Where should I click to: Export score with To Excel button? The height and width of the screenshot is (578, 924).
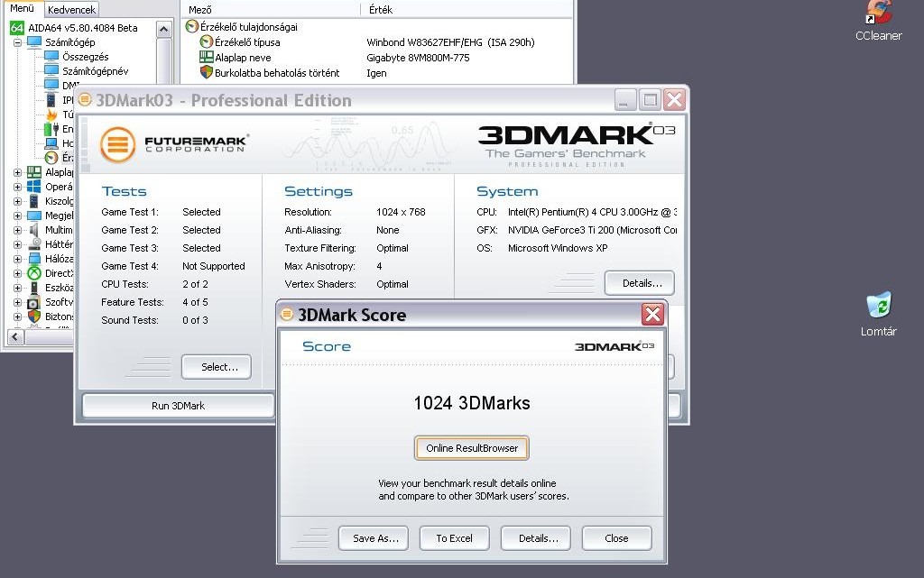click(455, 538)
